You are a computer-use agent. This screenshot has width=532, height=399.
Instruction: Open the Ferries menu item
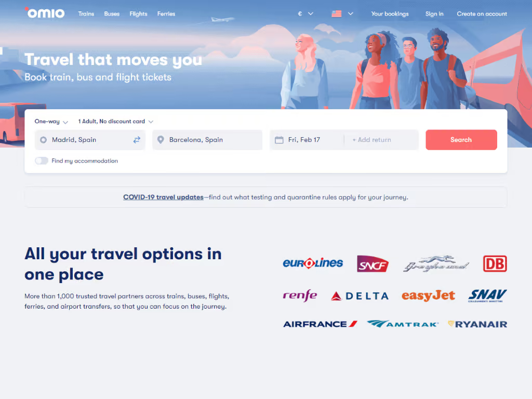tap(166, 14)
